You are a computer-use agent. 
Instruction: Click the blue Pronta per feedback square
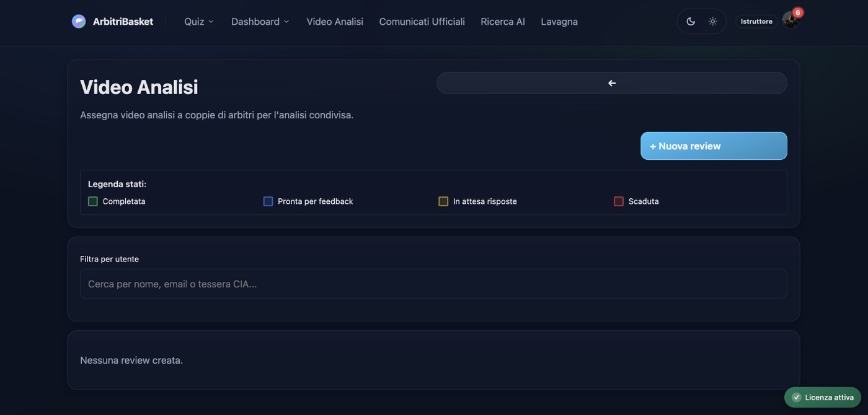268,201
